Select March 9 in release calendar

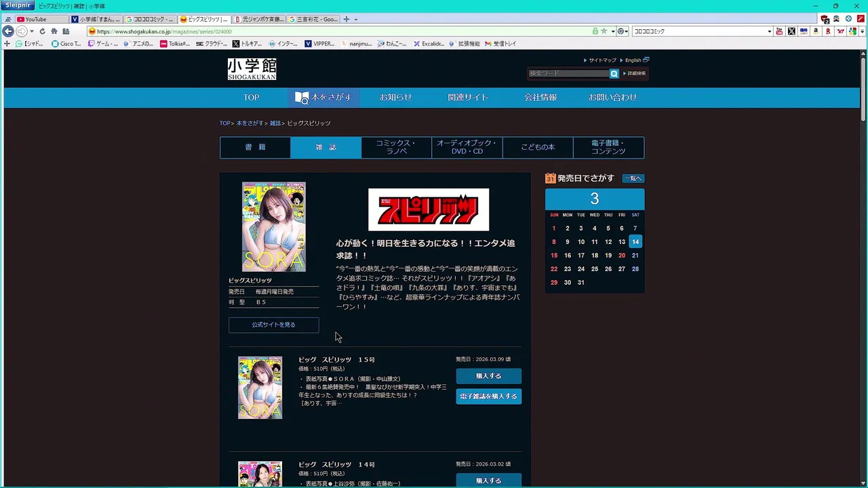tap(568, 242)
